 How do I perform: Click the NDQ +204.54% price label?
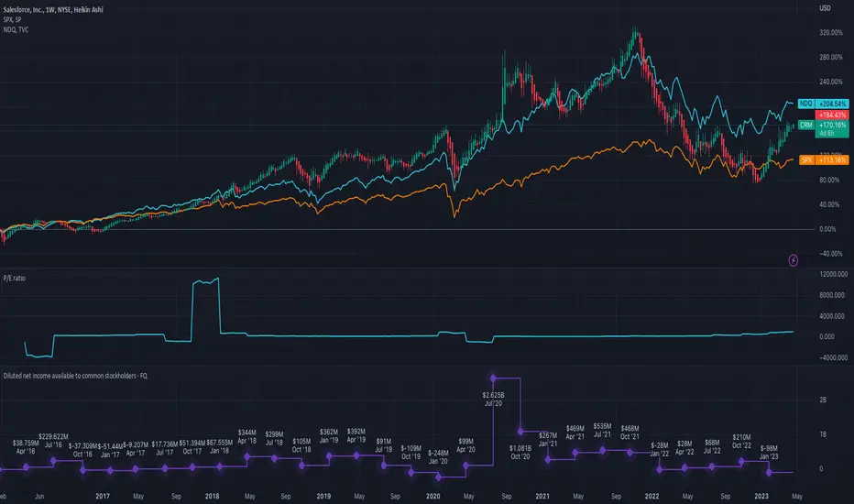(x=823, y=104)
